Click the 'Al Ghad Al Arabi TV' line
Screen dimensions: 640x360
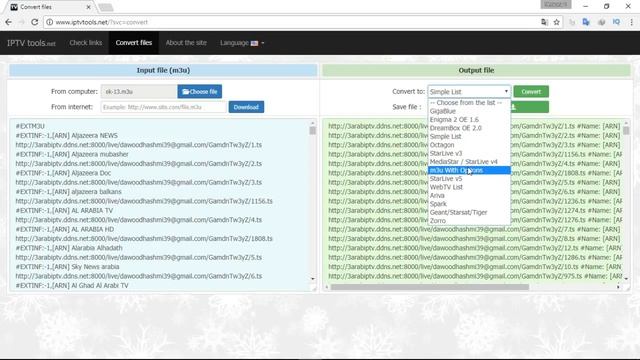pyautogui.click(x=72, y=285)
